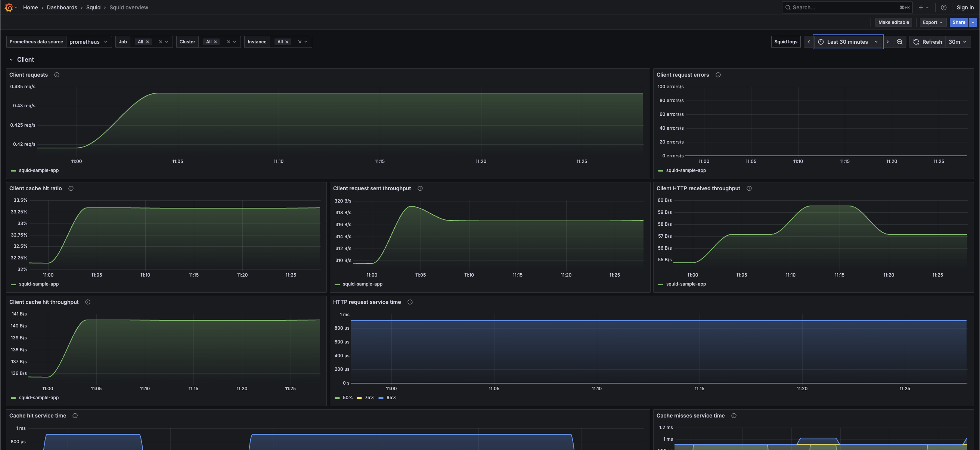Go to Dashboards breadcrumb
Image resolution: width=980 pixels, height=450 pixels.
point(62,7)
